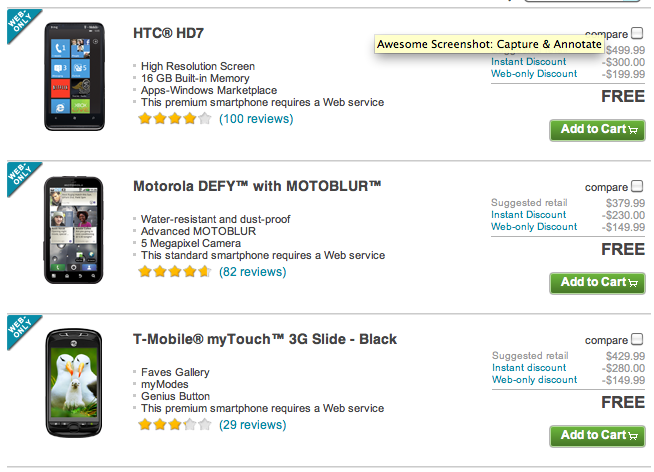Click the Motorola DEFY star rating

(x=175, y=271)
